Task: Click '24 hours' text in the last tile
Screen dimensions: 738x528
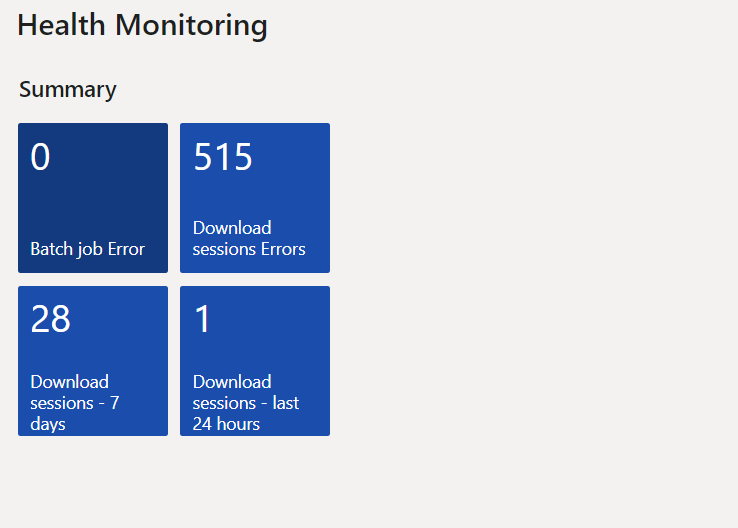Action: click(x=226, y=424)
